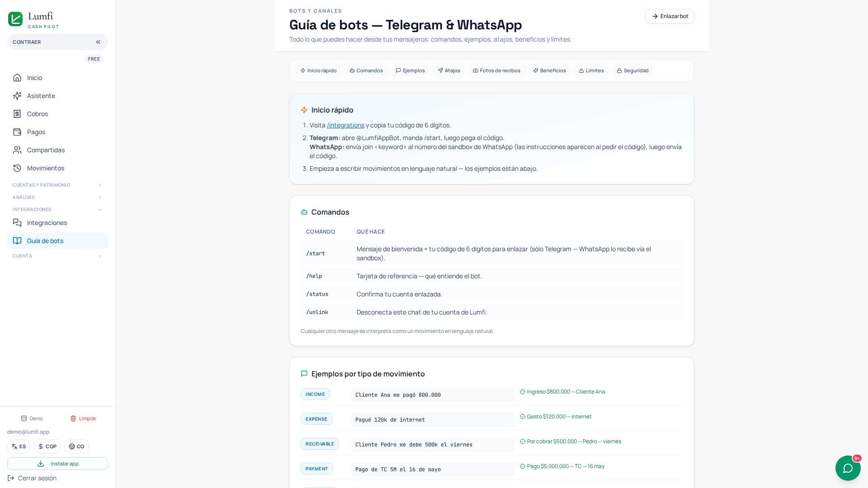Click the download icon in Instalar app
The width and height of the screenshot is (868, 488).
coord(41,464)
